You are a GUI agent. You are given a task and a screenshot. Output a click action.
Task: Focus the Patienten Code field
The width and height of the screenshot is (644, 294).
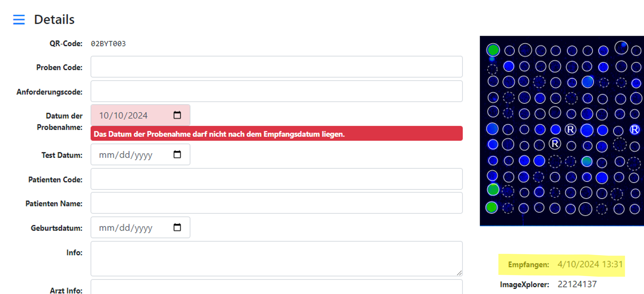click(x=276, y=179)
